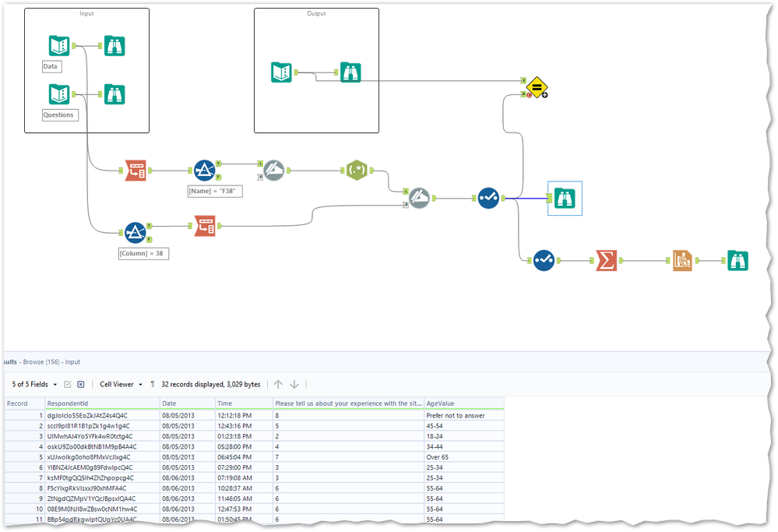Enable the select all fields checkbox
Viewport: 778px width, 532px height.
tap(67, 384)
